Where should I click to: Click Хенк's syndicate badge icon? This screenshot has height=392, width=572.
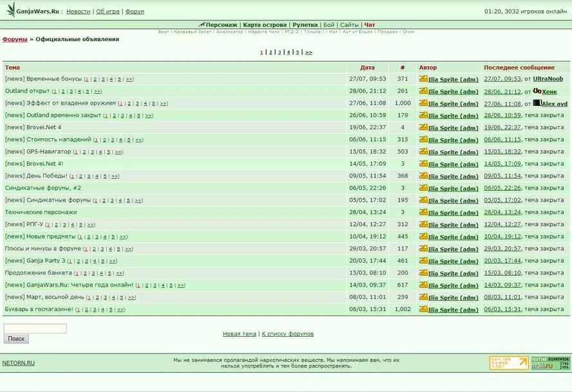coord(537,91)
